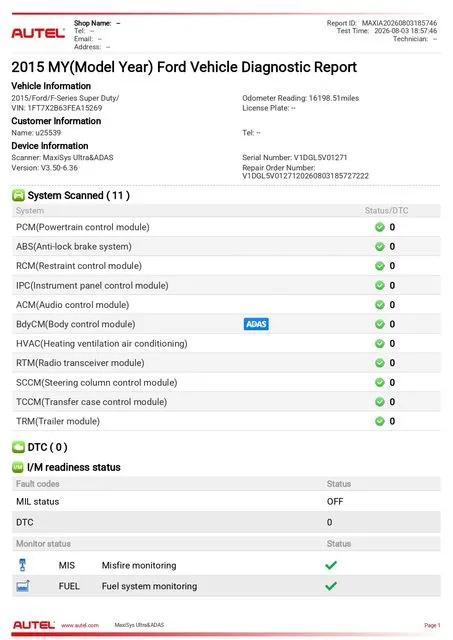Click the System Scanned car icon
The width and height of the screenshot is (453, 640).
point(18,196)
